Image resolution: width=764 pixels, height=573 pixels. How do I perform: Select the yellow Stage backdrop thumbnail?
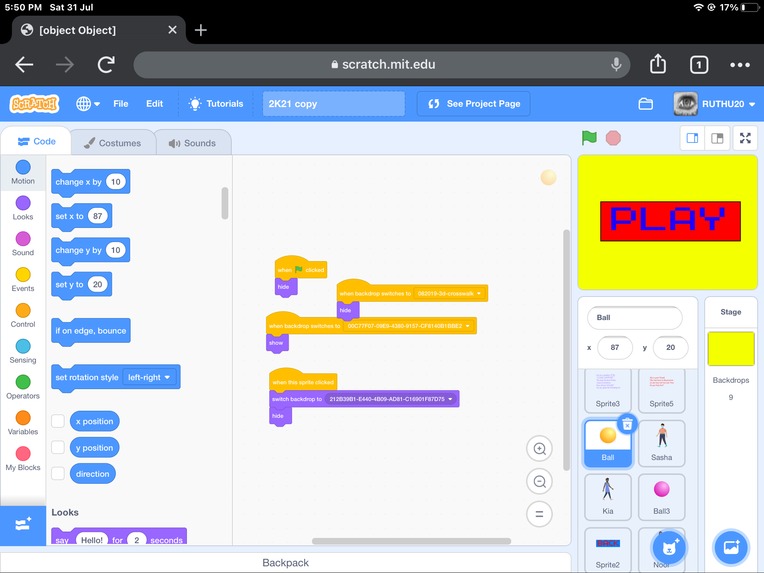(x=731, y=349)
